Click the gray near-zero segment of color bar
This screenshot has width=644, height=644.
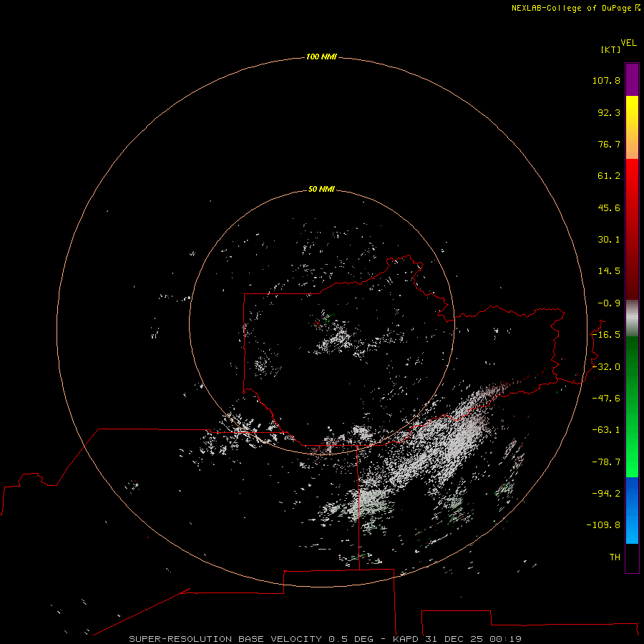pos(632,318)
